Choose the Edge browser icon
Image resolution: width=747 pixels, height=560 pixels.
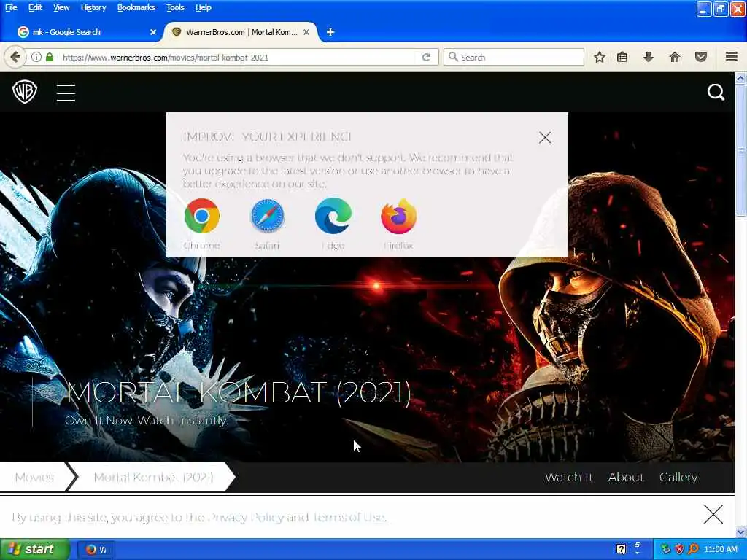[x=333, y=216]
